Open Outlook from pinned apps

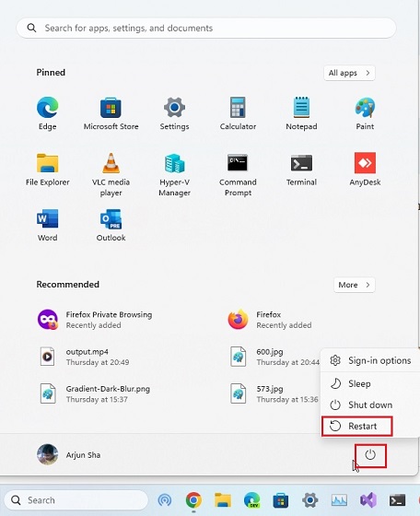coord(111,225)
